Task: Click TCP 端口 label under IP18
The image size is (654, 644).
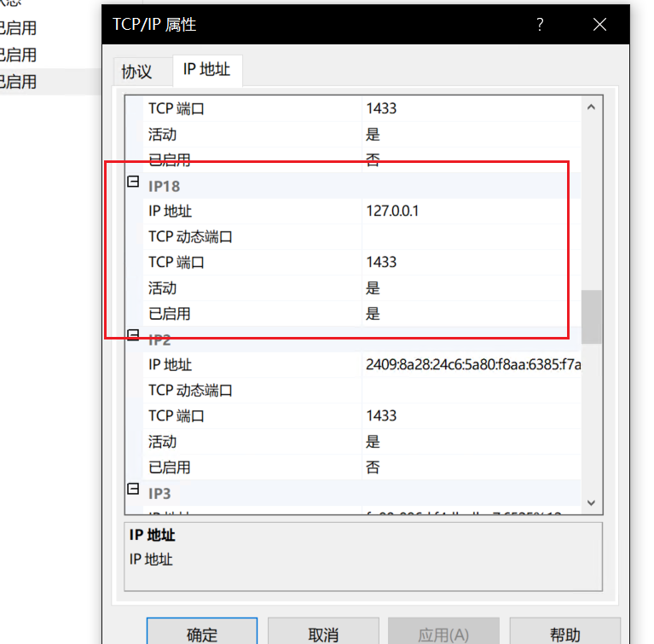Action: [x=176, y=262]
